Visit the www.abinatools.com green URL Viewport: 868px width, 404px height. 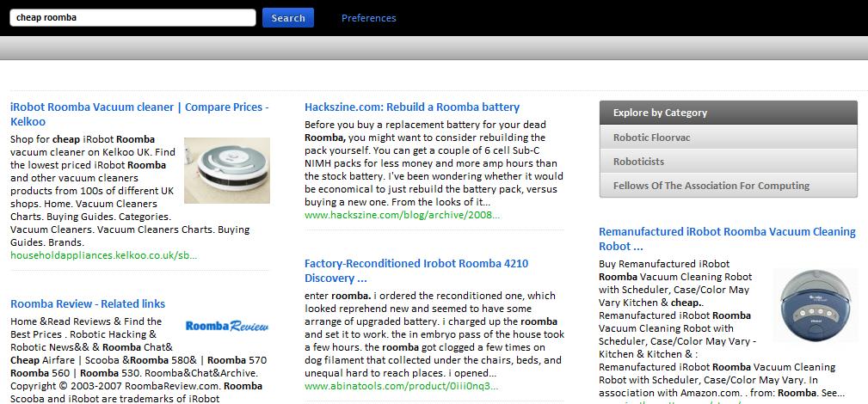tap(401, 386)
